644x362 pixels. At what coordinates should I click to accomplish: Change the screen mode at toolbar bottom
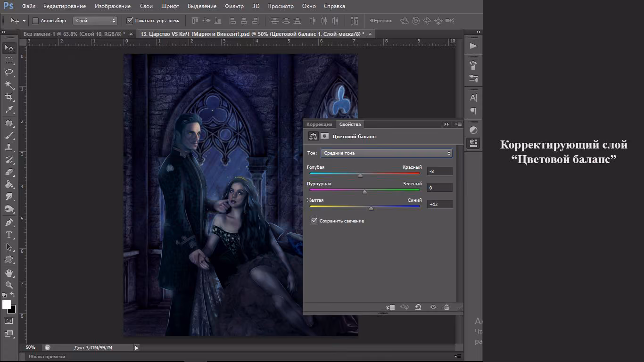click(x=9, y=334)
